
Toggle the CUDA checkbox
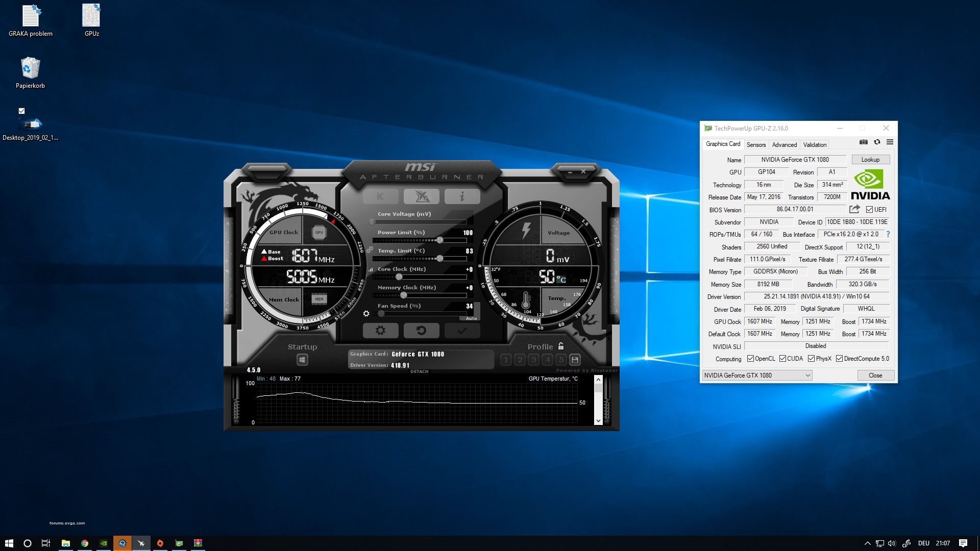tap(782, 359)
